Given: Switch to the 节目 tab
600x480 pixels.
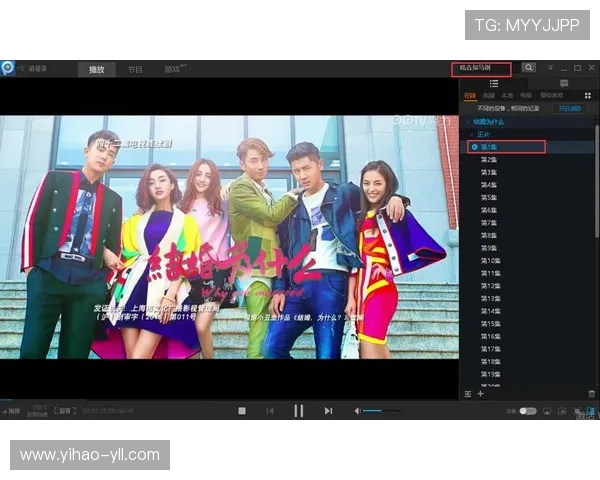Looking at the screenshot, I should click(135, 69).
